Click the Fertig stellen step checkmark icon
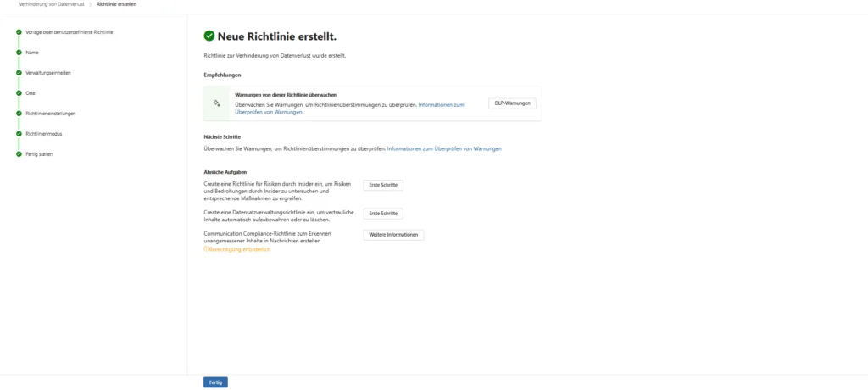Screen dimensions: 868x390 (x=18, y=154)
